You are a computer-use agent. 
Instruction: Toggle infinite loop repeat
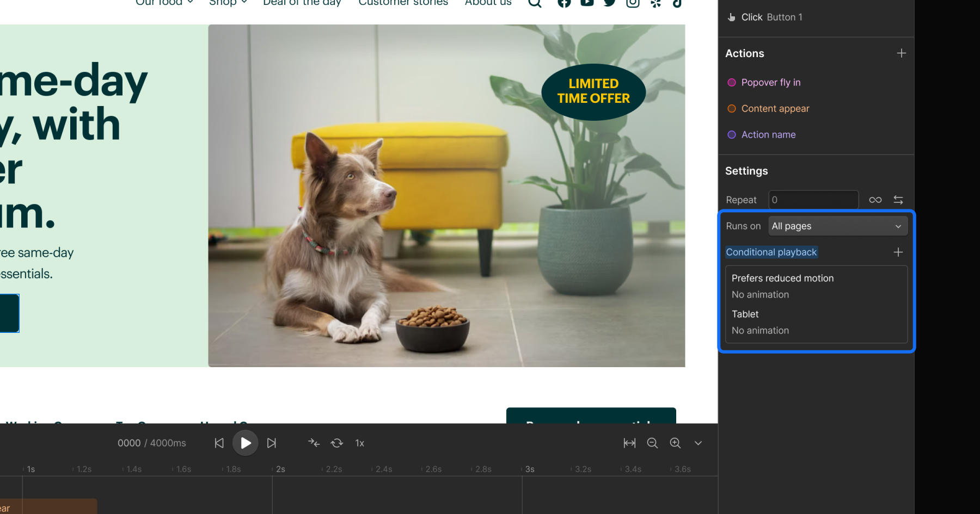point(875,200)
